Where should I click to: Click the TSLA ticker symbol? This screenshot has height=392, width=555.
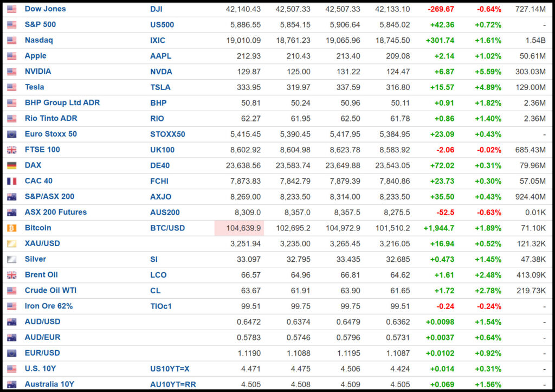tap(160, 87)
